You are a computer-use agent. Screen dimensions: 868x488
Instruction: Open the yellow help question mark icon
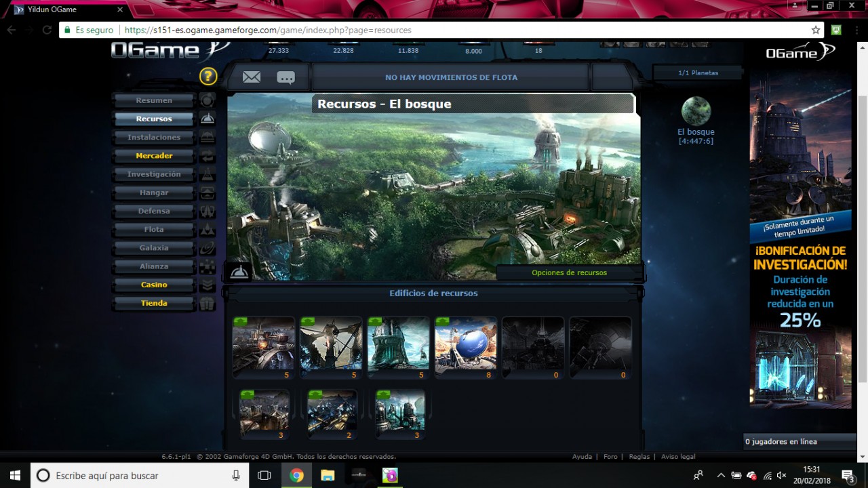pyautogui.click(x=208, y=76)
